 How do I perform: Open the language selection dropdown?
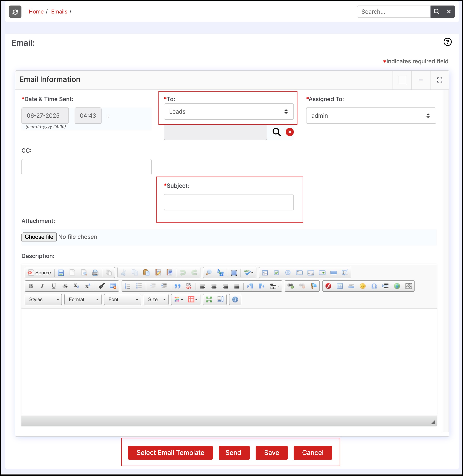[275, 286]
